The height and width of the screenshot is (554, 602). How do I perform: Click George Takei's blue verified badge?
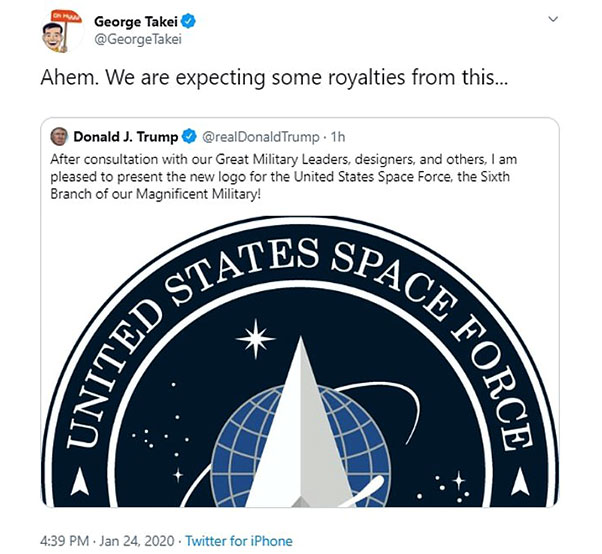pyautogui.click(x=188, y=21)
